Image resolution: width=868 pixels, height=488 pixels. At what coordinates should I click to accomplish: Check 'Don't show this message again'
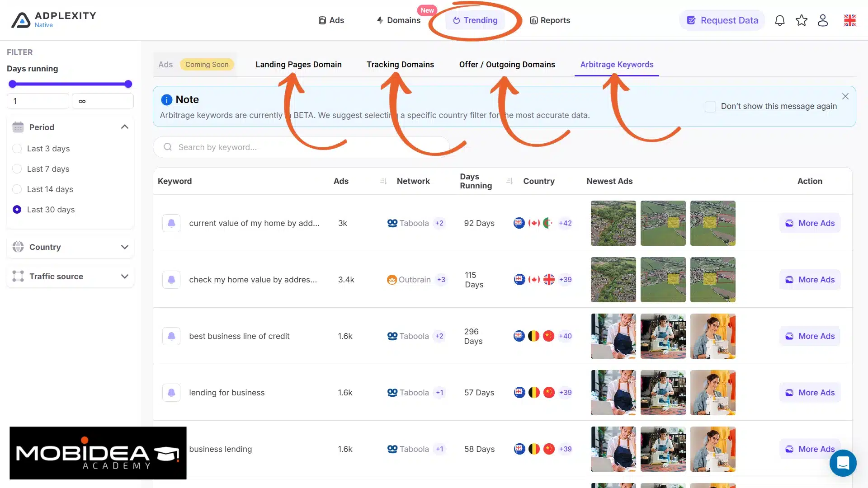tap(710, 107)
